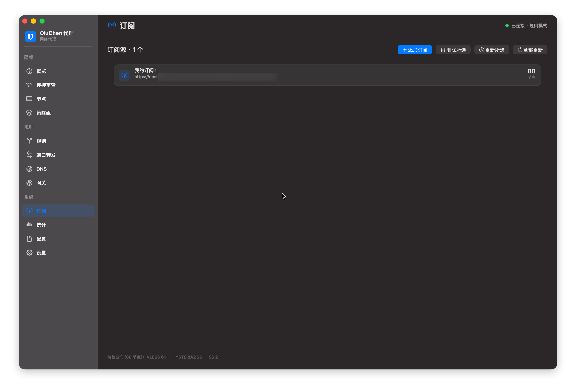Click 已连接 · 规则模式 status text
This screenshot has height=392, width=576.
click(529, 26)
